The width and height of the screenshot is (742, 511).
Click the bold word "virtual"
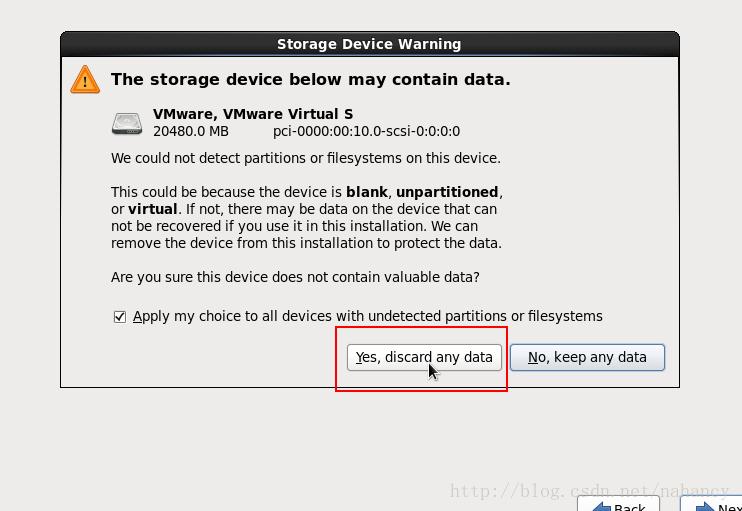coord(152,209)
